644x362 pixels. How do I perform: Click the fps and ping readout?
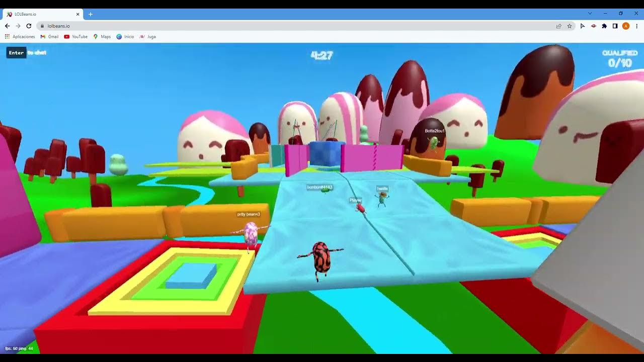pyautogui.click(x=19, y=348)
